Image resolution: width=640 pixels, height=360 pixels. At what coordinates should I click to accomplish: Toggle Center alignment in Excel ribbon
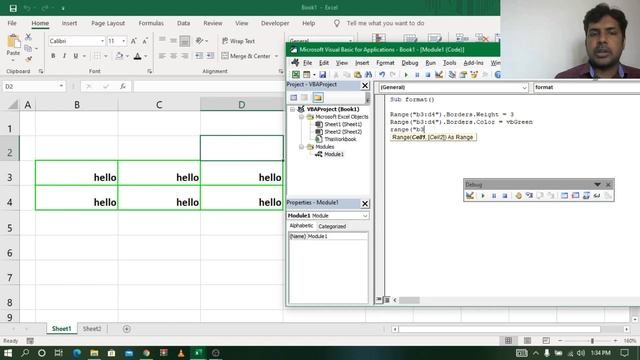click(x=173, y=56)
